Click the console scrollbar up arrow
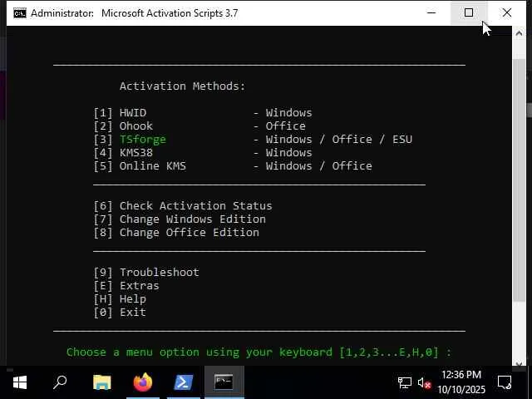This screenshot has width=532, height=399. click(519, 33)
